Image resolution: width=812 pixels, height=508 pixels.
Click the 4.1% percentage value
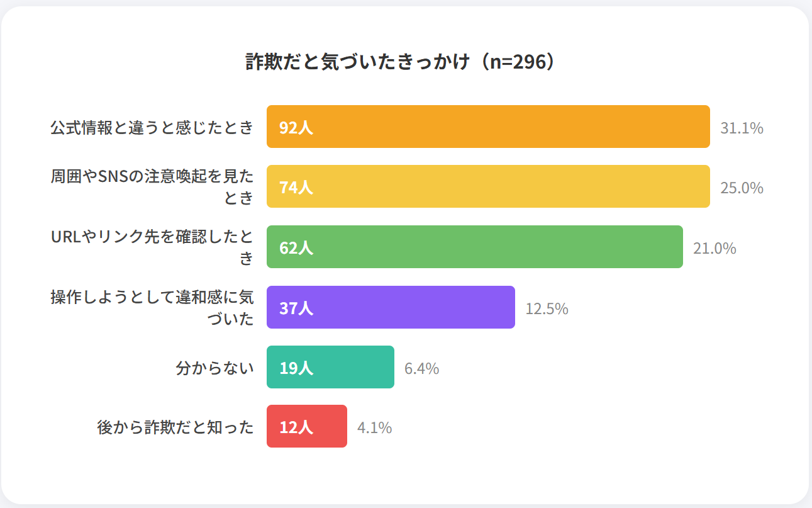coord(374,427)
